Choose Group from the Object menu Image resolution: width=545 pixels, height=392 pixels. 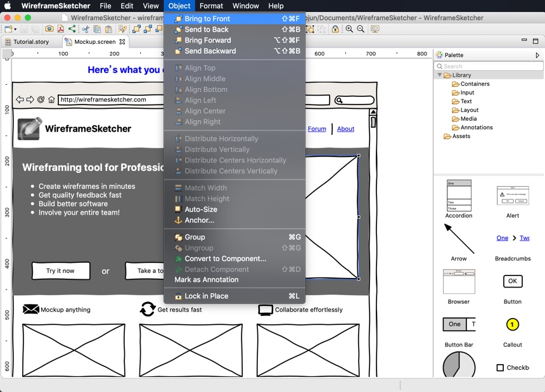(x=234, y=237)
